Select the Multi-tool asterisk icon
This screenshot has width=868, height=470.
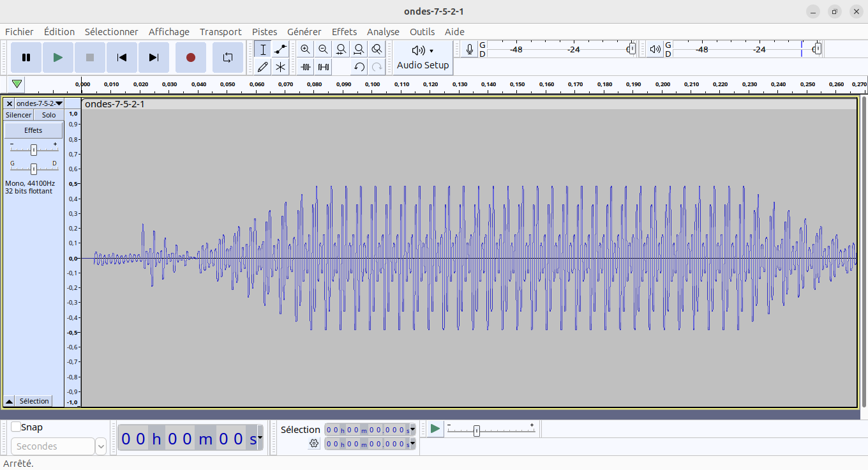click(x=280, y=66)
